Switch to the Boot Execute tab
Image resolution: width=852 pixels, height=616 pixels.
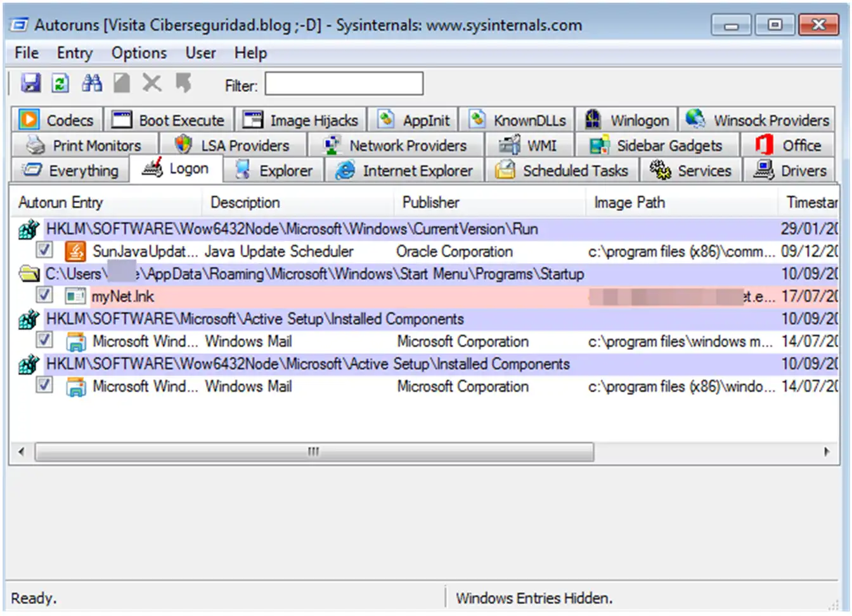169,120
